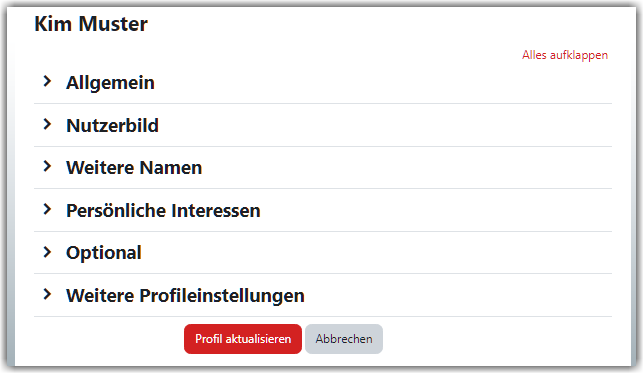Click the chevron beside Weitere Profileinstellungen

point(48,294)
